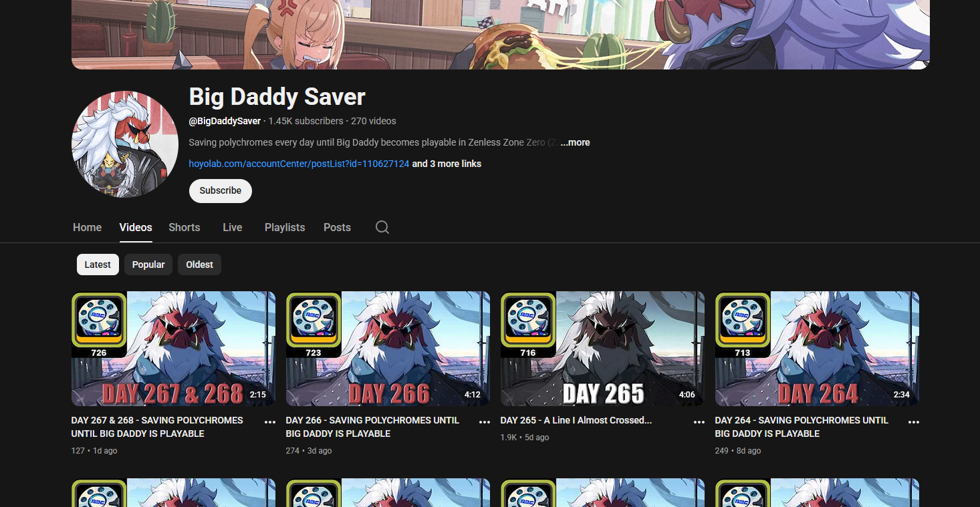Viewport: 980px width, 507px height.
Task: Open the Shorts tab
Action: [185, 227]
